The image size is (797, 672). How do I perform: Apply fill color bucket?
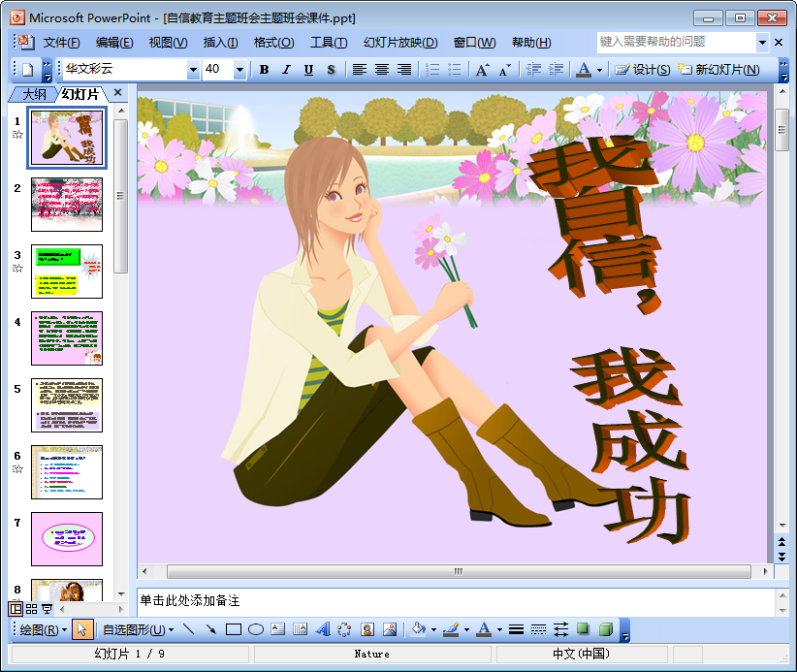coord(418,629)
